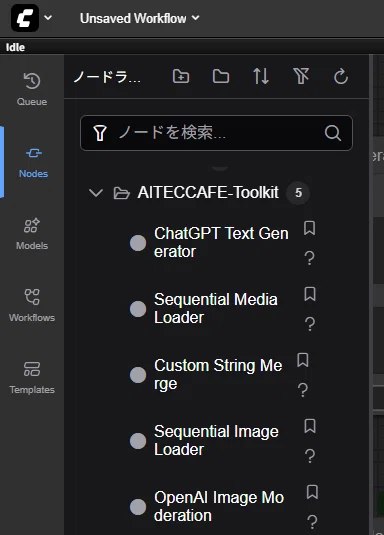Bookmark the Custom String Merge node
Screen dimensions: 384x535
[x=303, y=360]
